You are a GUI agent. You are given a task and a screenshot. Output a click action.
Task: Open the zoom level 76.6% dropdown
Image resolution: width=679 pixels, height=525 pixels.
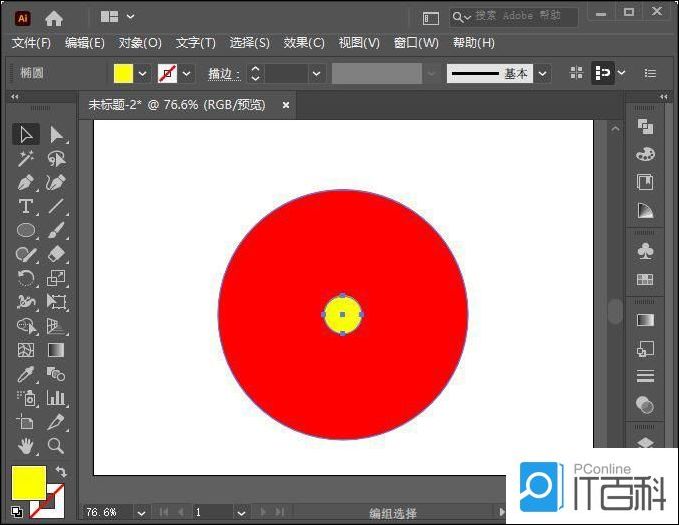[x=138, y=512]
